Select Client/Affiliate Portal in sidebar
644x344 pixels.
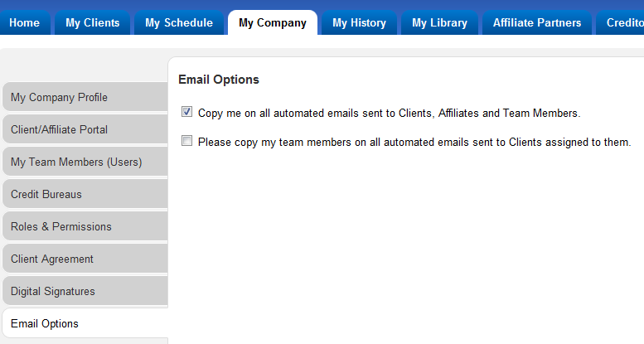click(x=85, y=129)
